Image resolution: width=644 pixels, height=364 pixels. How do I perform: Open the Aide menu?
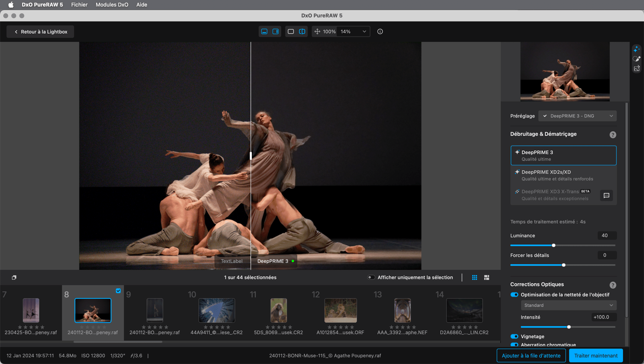point(142,5)
